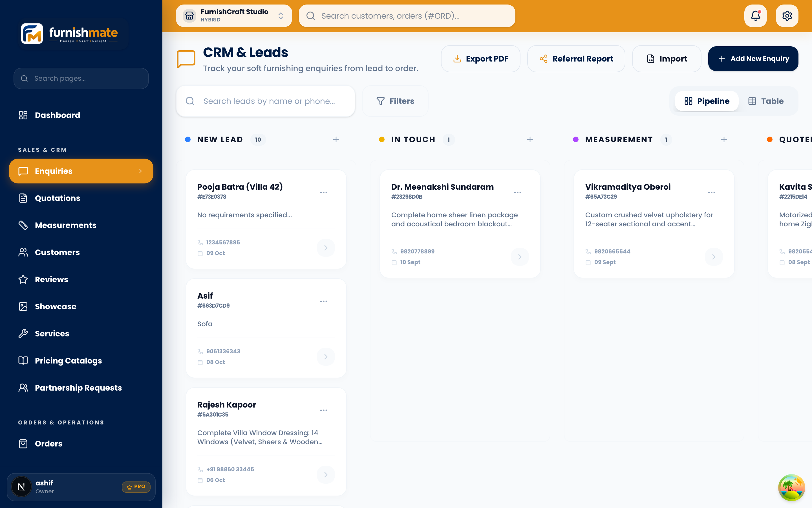Expand Pooja Batra card arrow
This screenshot has width=812, height=508.
[x=325, y=248]
